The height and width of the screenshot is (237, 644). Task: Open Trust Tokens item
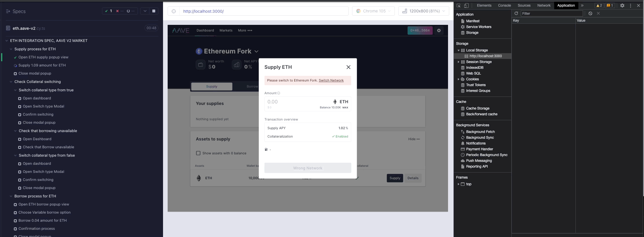click(476, 85)
